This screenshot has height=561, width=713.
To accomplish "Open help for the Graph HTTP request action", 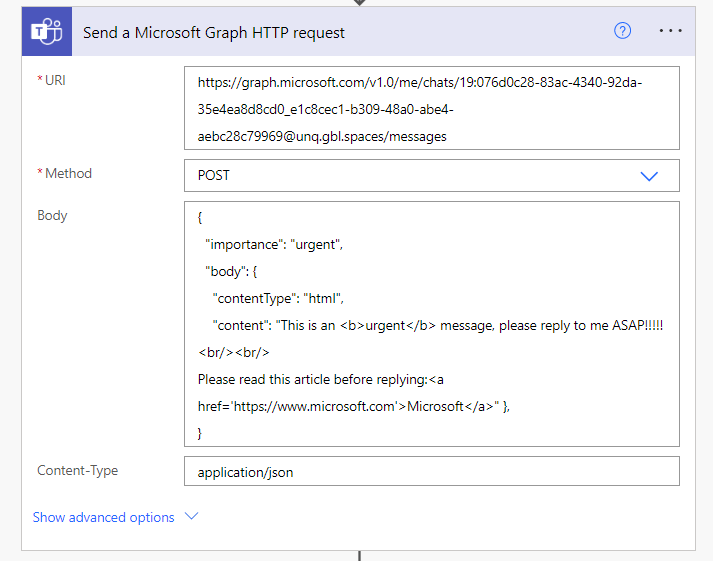I will pos(622,31).
